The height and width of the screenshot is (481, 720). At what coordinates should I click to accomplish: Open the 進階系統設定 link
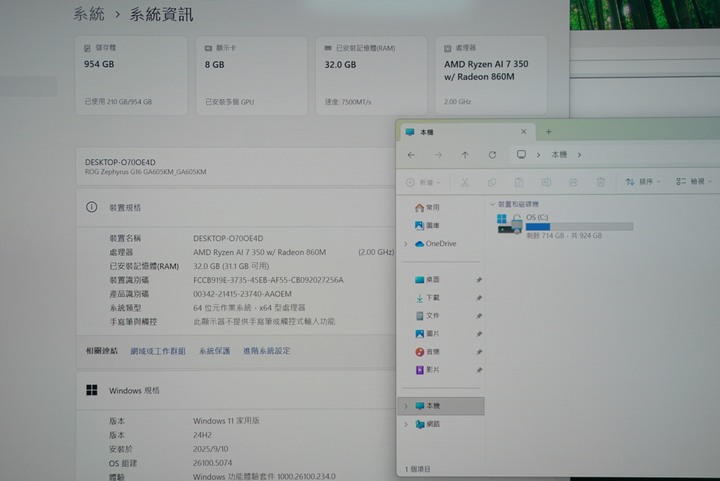pos(267,351)
